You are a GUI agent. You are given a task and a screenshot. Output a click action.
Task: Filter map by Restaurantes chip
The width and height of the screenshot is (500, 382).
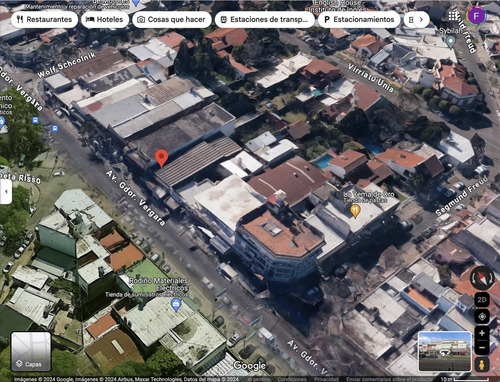[x=45, y=19]
